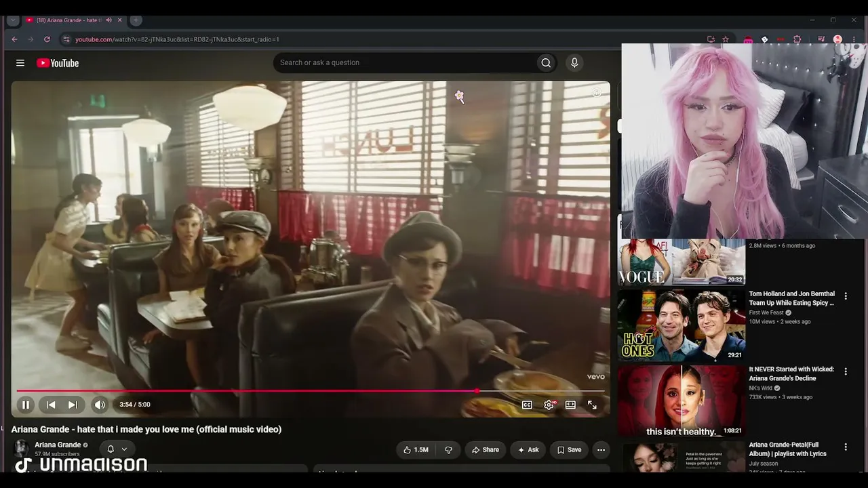
Task: Click the search magnifier button
Action: point(546,63)
